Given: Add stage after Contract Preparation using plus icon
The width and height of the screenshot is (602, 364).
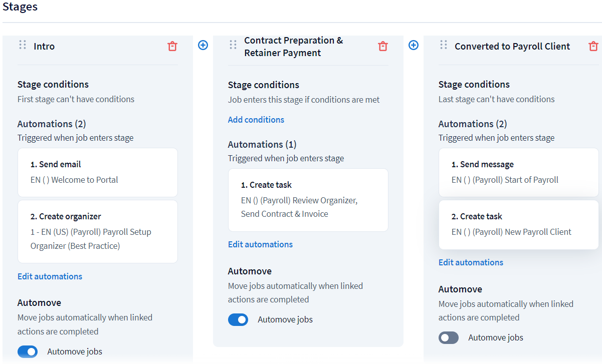Looking at the screenshot, I should coord(414,45).
